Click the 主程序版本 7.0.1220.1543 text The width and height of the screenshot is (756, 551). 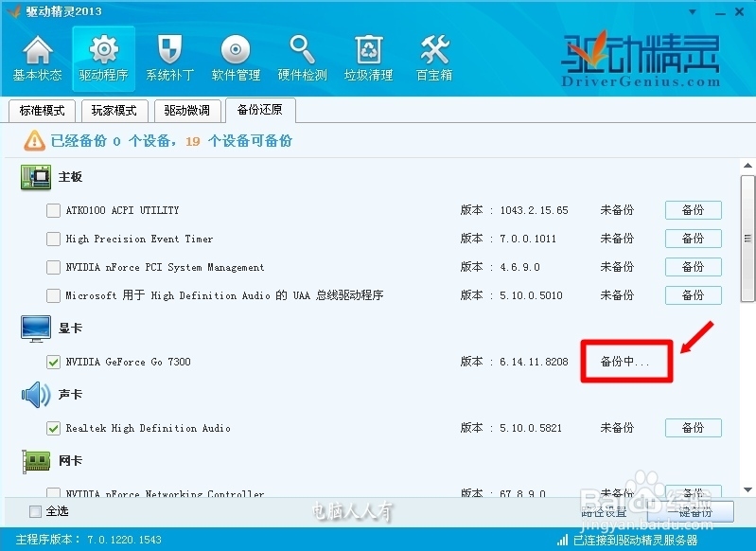coord(89,540)
